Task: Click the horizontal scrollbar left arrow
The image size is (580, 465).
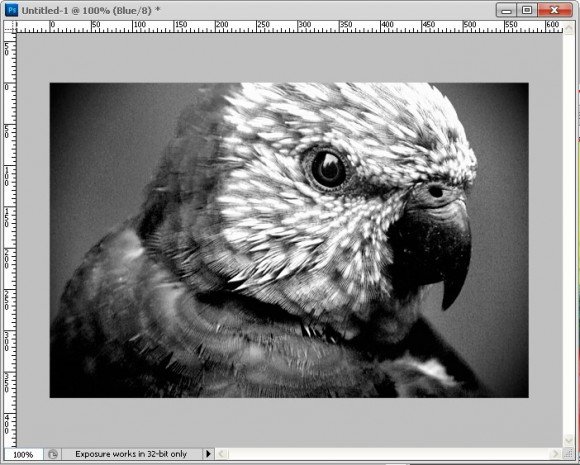Action: point(221,454)
